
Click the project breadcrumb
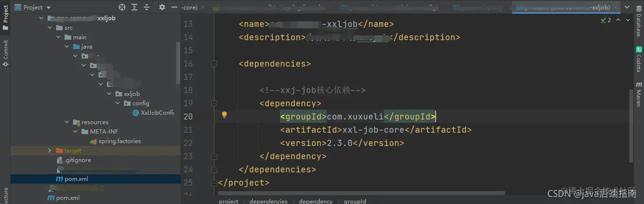click(x=229, y=201)
